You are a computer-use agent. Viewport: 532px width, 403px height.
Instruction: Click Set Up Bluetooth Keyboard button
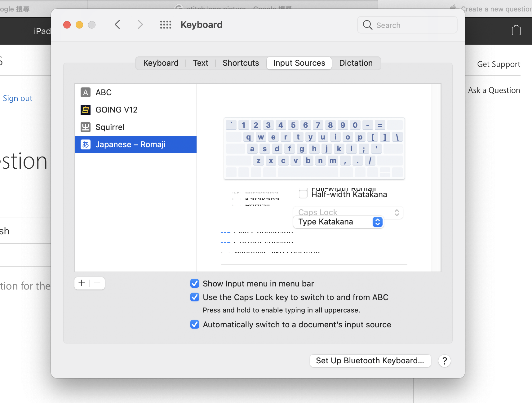(370, 361)
